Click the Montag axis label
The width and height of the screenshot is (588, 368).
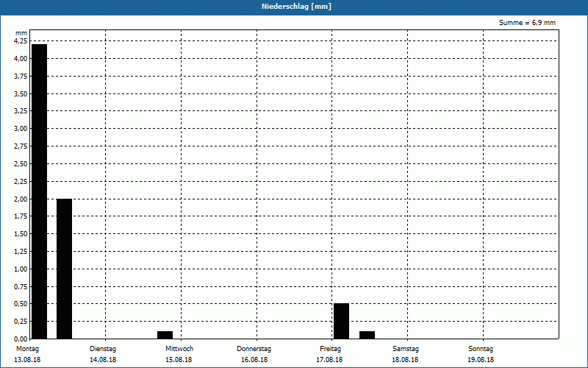click(27, 349)
